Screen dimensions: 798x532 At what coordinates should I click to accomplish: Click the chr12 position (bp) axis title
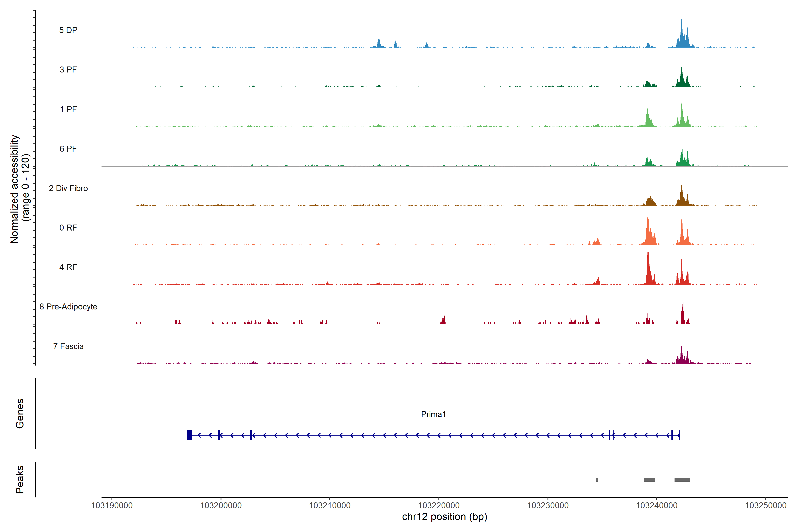(444, 517)
